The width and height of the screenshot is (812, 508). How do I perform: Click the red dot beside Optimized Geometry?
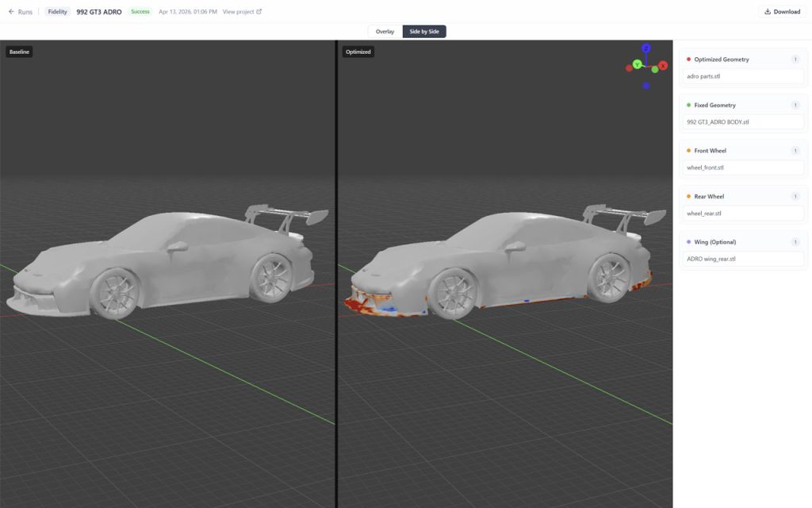click(688, 59)
